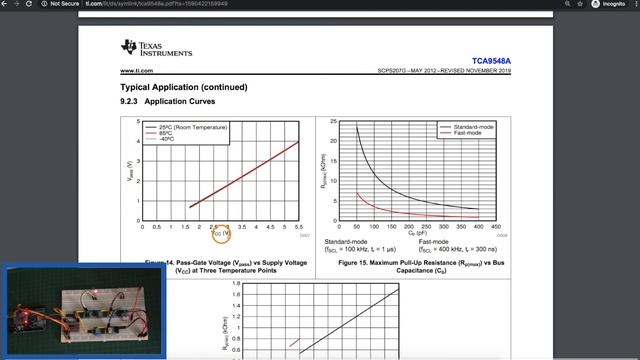Image resolution: width=640 pixels, height=360 pixels.
Task: Open the browser three-dot menu
Action: tap(636, 4)
